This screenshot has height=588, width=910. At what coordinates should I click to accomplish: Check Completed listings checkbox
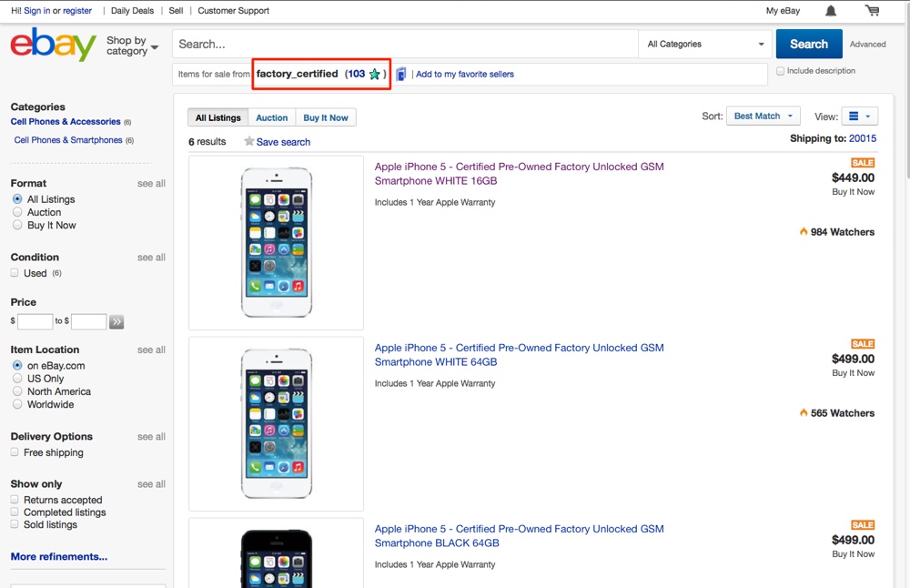15,512
